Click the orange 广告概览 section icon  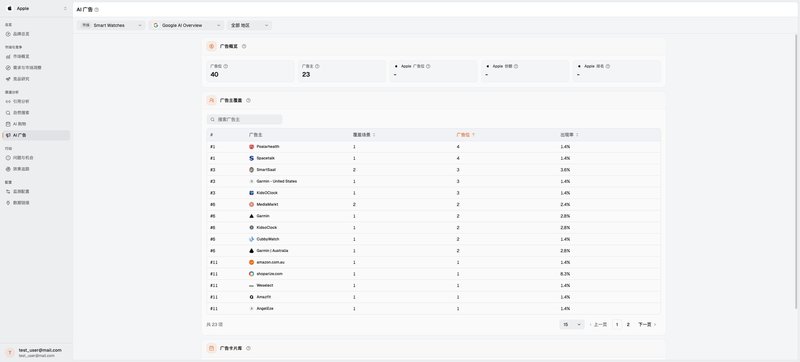point(212,46)
